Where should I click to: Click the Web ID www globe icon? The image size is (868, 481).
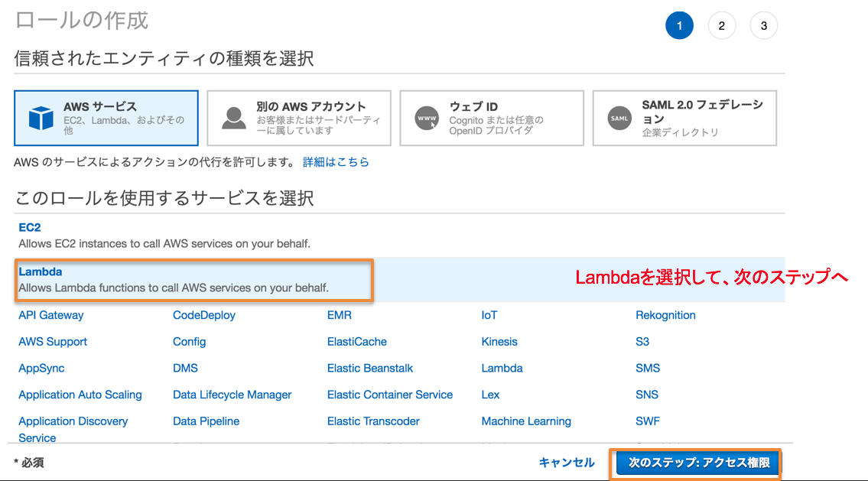427,118
